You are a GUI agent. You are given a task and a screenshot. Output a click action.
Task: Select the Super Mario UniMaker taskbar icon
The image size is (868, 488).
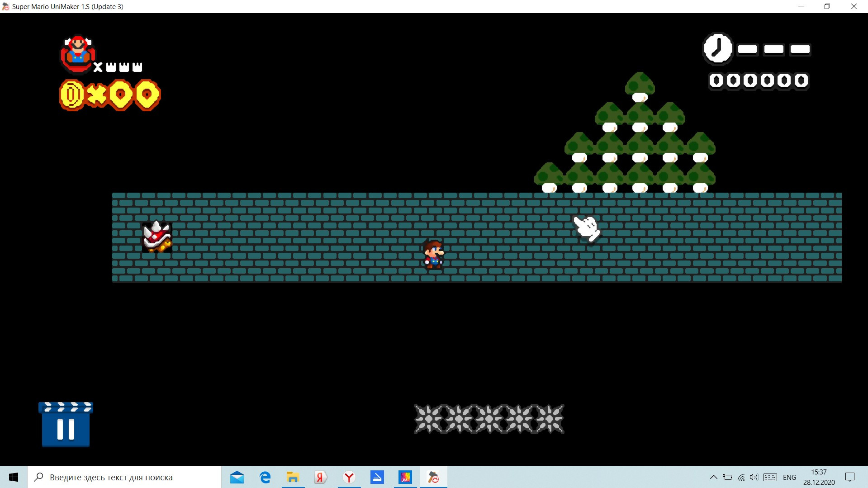pos(433,477)
